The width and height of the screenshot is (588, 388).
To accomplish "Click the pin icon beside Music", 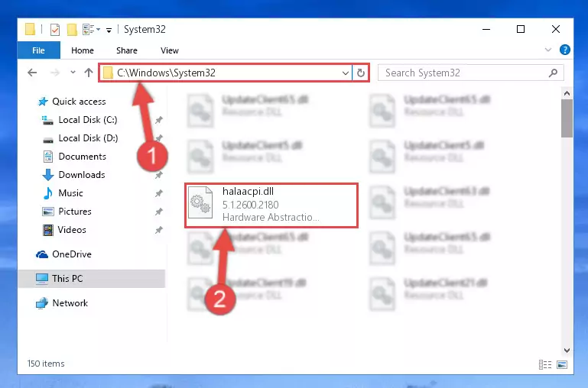I will point(159,193).
